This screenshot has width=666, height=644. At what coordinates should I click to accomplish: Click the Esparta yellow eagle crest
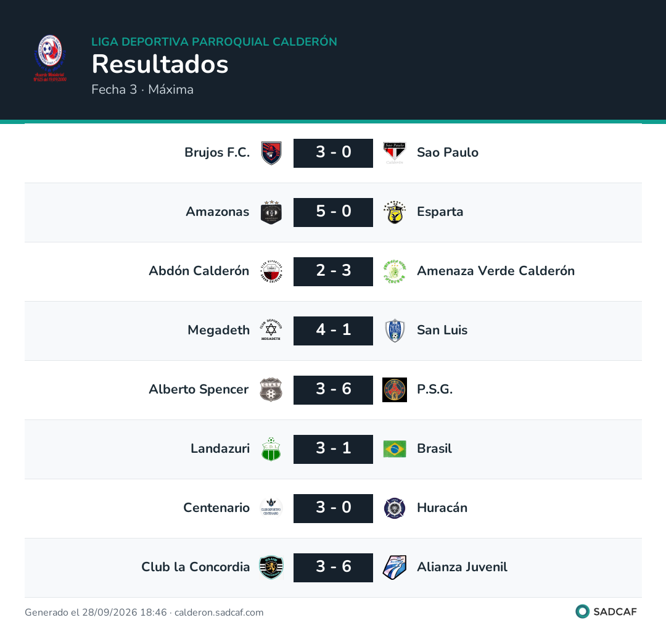[x=395, y=212]
